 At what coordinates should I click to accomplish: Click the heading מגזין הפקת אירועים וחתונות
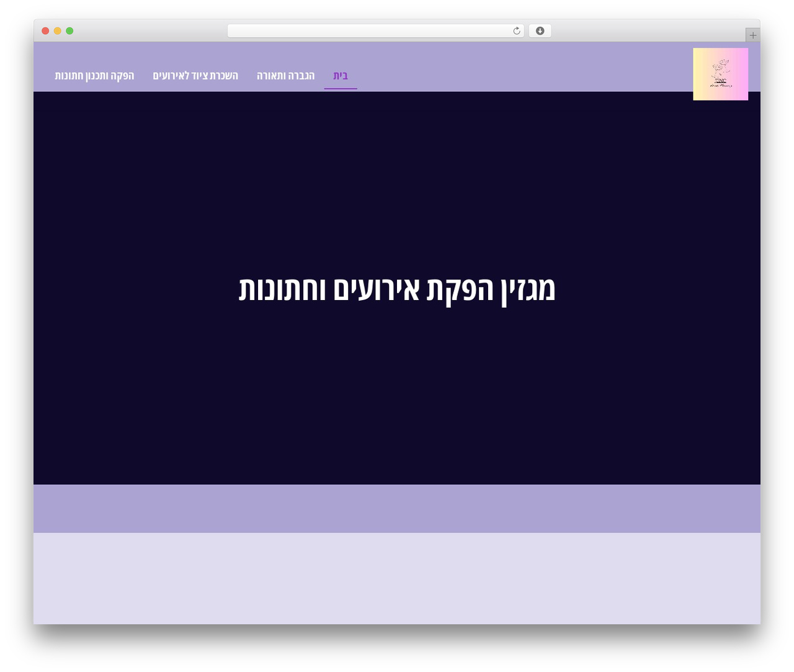(397, 289)
